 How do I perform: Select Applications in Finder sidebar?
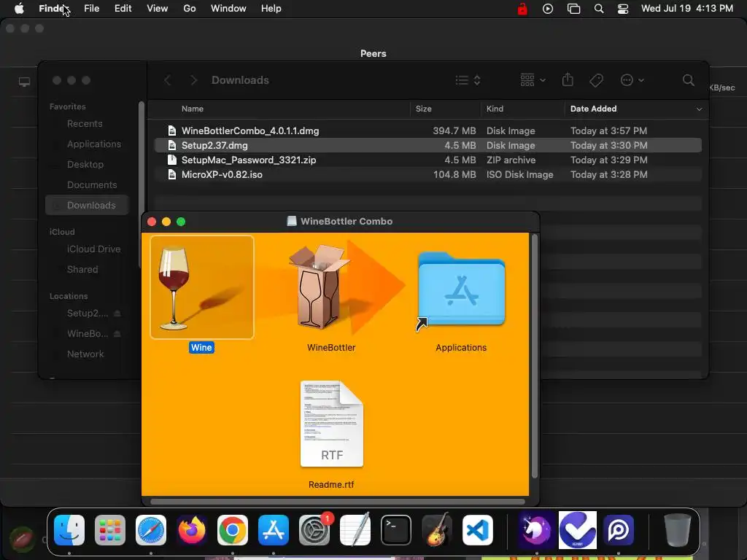[94, 144]
